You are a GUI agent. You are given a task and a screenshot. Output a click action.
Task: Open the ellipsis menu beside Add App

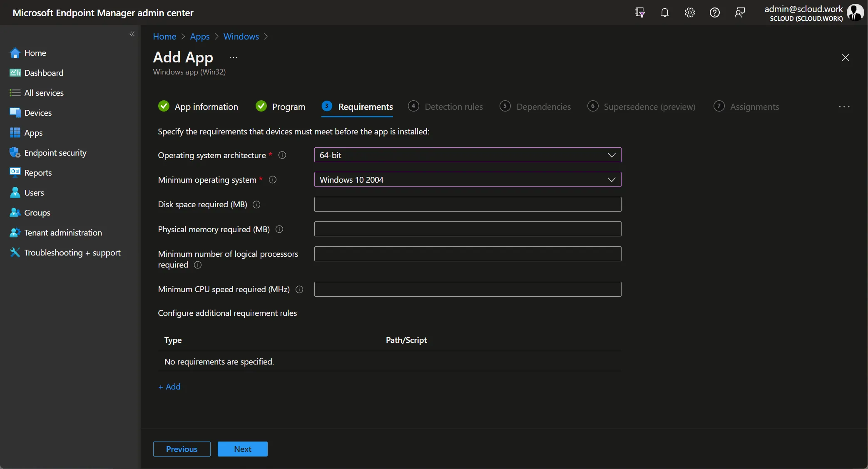[234, 57]
